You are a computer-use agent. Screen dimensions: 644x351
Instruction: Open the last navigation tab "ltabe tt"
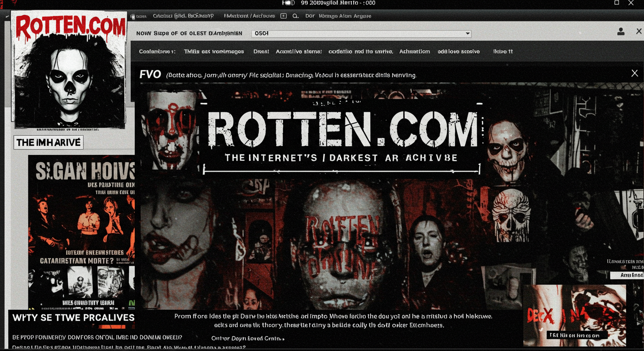tap(503, 52)
